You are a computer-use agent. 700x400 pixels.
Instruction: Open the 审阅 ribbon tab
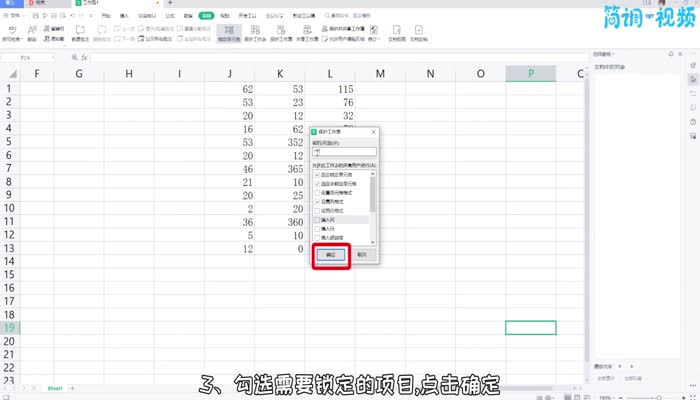tap(205, 16)
